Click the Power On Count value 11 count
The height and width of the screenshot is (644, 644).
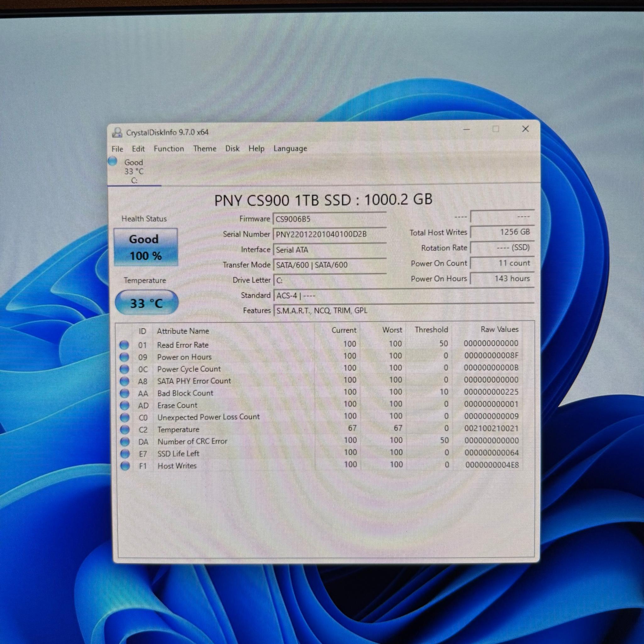(x=502, y=263)
